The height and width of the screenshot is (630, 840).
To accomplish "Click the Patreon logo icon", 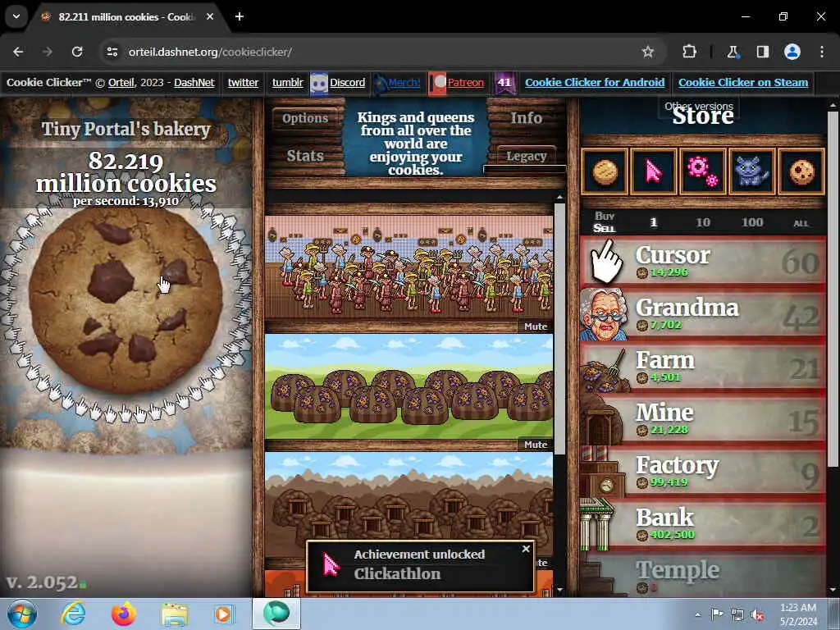I will 438,84.
